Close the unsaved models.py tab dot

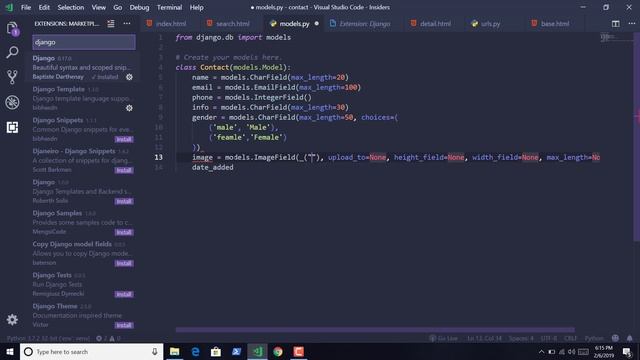click(316, 24)
